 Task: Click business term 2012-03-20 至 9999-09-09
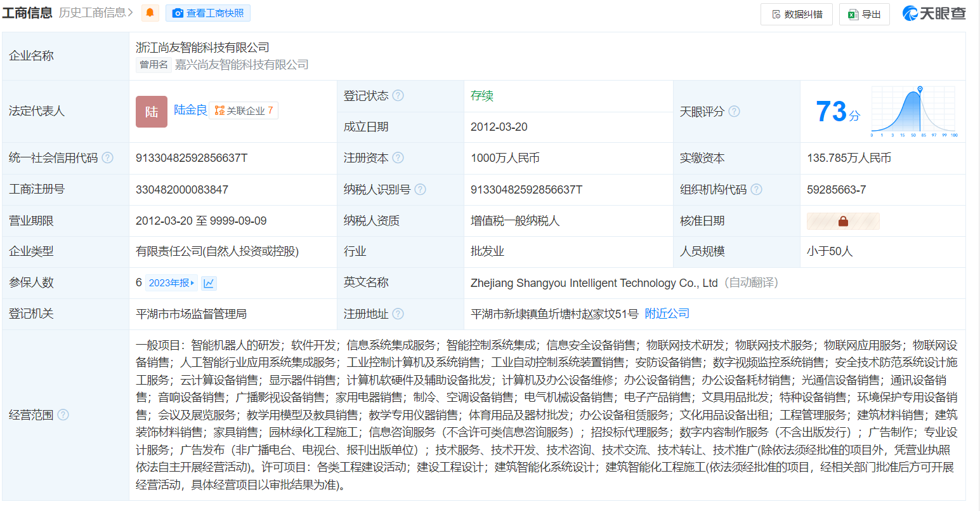click(x=201, y=221)
